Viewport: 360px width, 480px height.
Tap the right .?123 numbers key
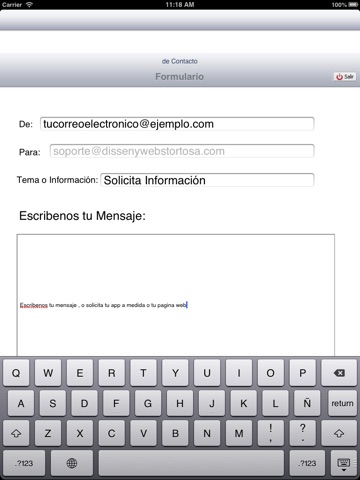[307, 463]
